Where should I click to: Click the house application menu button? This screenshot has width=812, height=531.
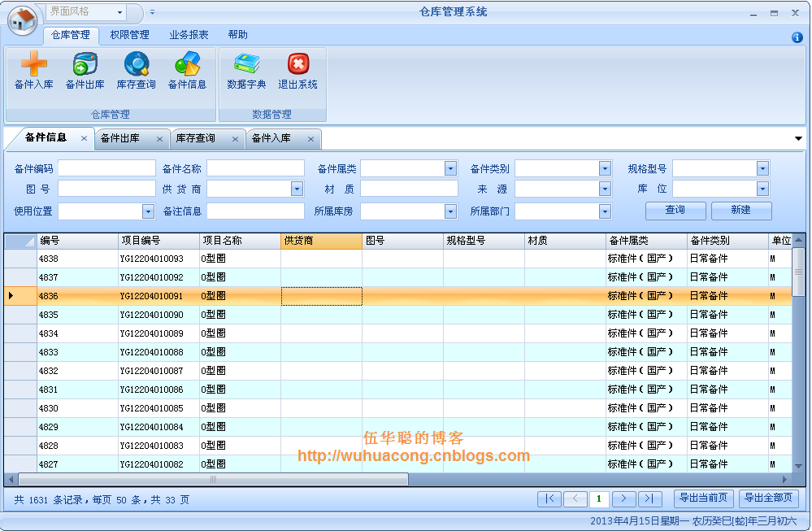point(22,20)
